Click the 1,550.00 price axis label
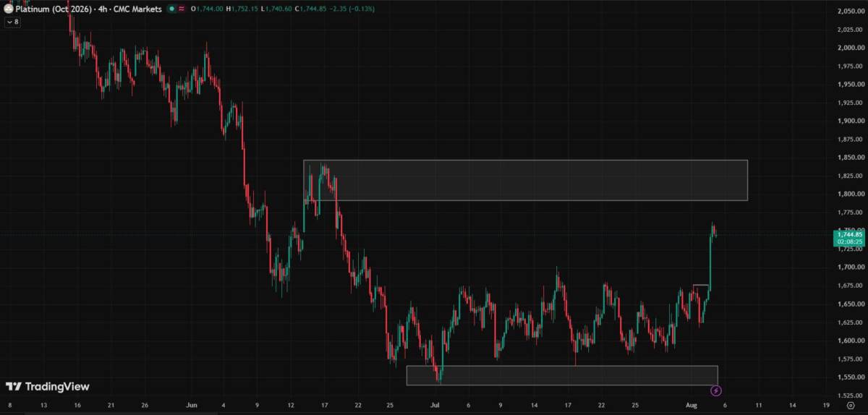Viewport: 868px width, 415px height. point(850,377)
